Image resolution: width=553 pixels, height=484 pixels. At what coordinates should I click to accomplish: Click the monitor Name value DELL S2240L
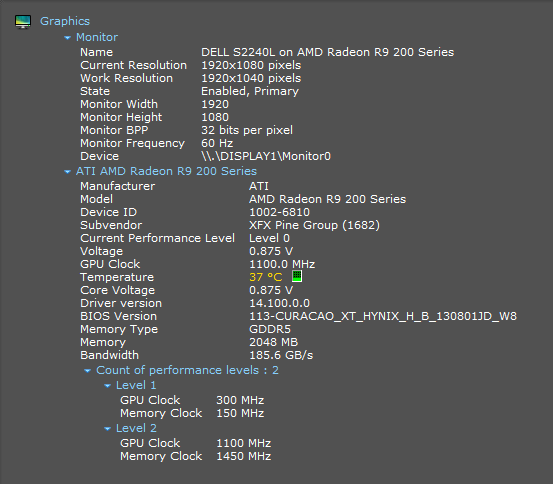(327, 52)
